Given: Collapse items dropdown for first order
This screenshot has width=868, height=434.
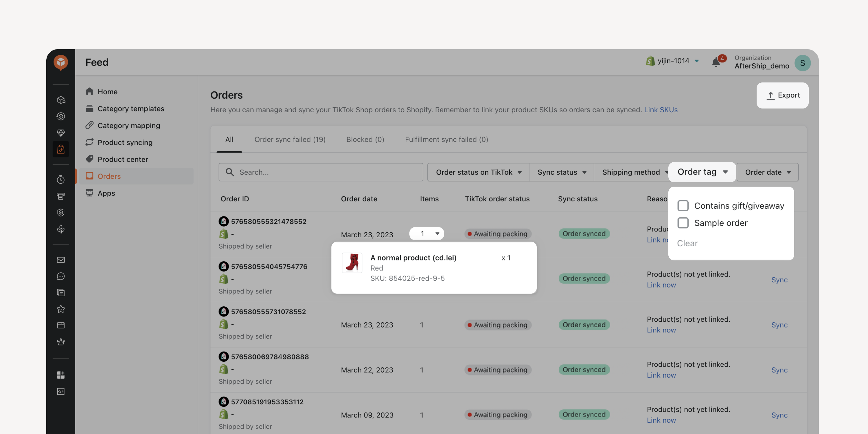Looking at the screenshot, I should tap(426, 233).
